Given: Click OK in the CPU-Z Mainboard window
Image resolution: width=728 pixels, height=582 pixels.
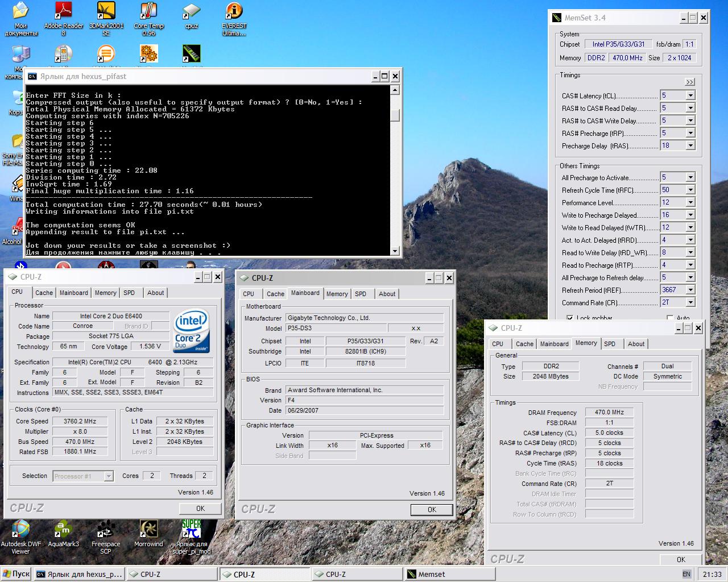Looking at the screenshot, I should 432,509.
